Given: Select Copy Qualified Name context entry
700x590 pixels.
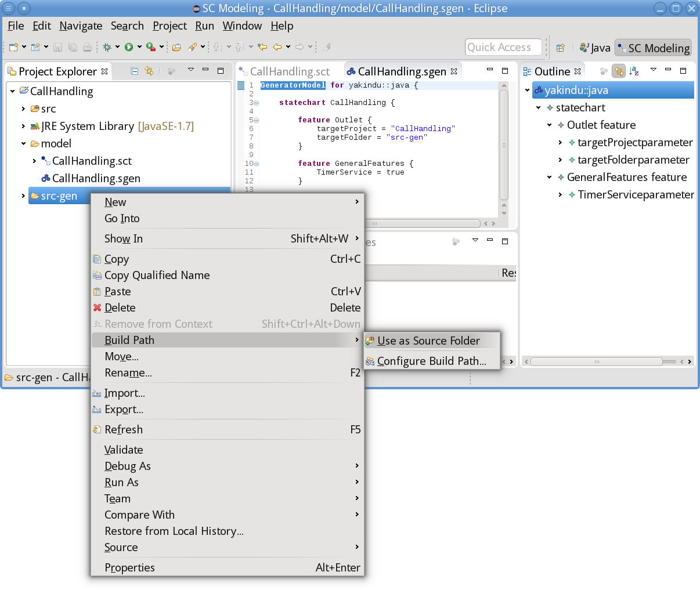Looking at the screenshot, I should click(228, 275).
